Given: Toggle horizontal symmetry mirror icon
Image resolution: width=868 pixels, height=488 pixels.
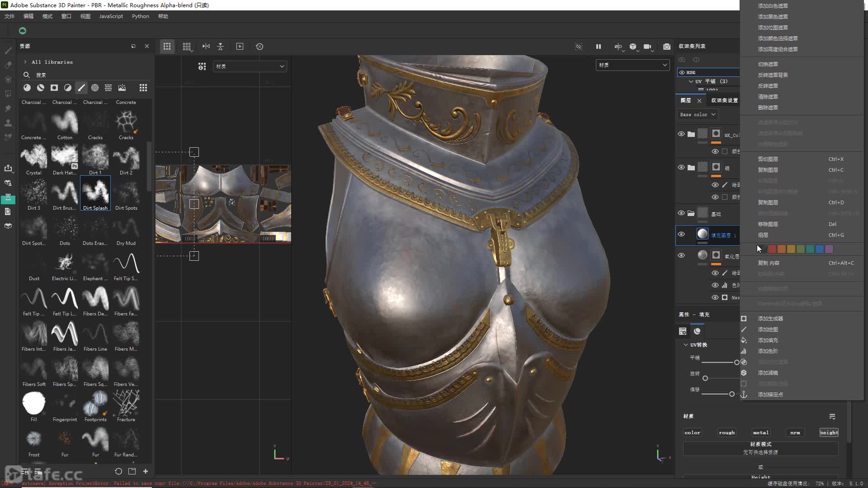Looking at the screenshot, I should coord(206,47).
